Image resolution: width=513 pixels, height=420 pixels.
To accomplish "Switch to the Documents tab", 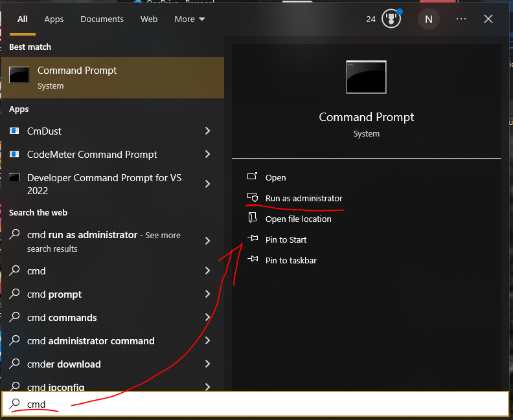I will point(102,19).
